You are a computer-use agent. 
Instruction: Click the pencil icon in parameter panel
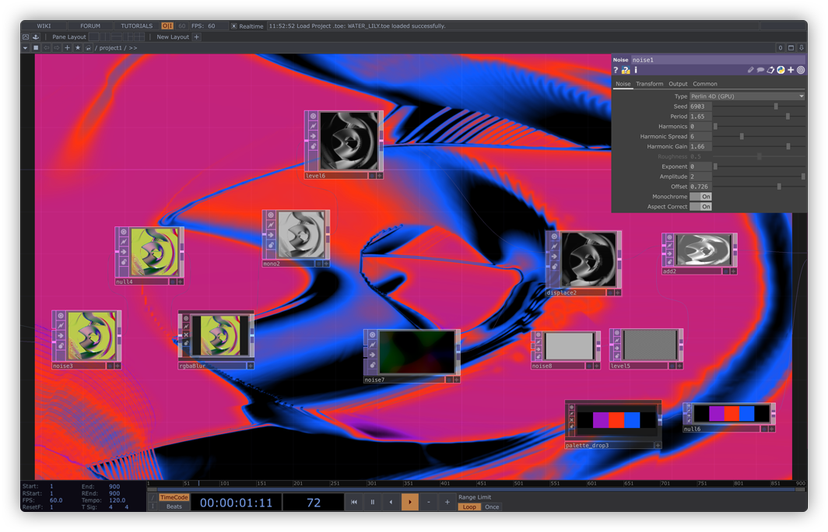pos(751,70)
